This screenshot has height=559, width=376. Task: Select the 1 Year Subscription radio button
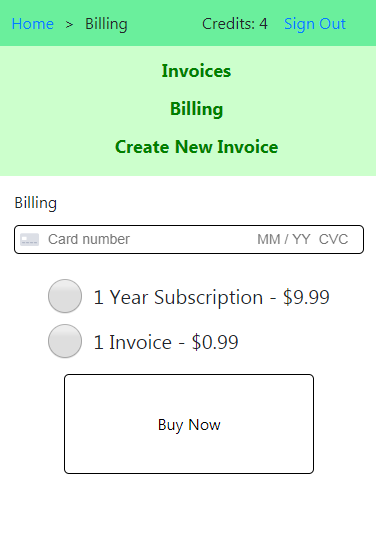click(65, 296)
